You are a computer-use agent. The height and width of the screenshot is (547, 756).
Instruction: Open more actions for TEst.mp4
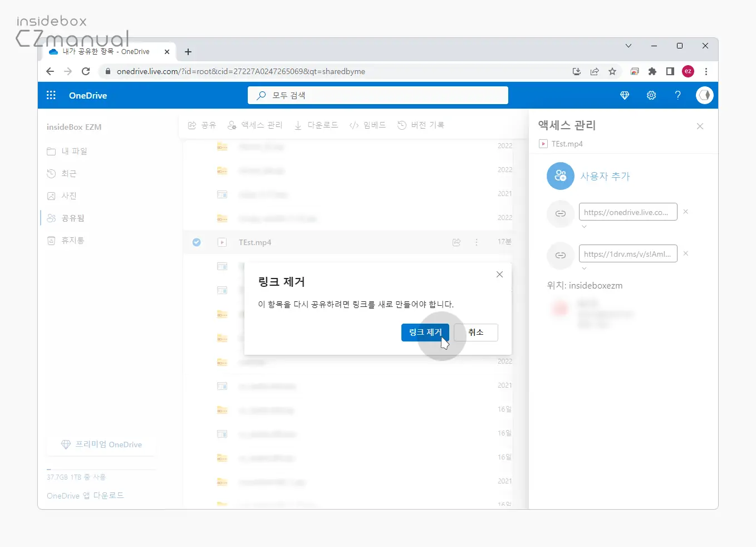[477, 242]
